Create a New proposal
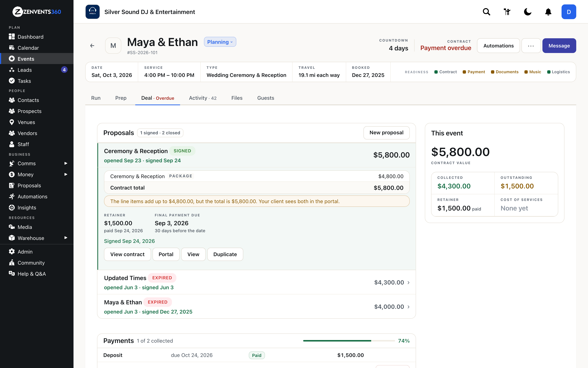The image size is (588, 368). tap(386, 133)
